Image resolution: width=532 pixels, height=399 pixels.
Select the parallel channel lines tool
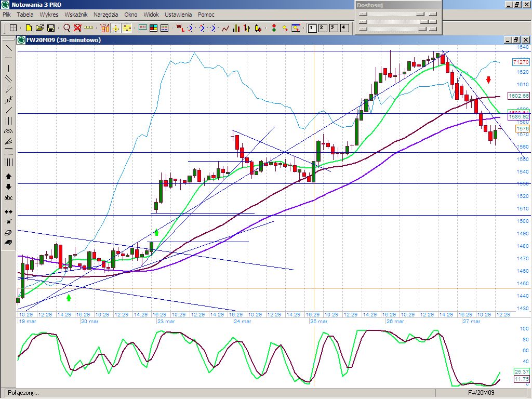point(8,79)
